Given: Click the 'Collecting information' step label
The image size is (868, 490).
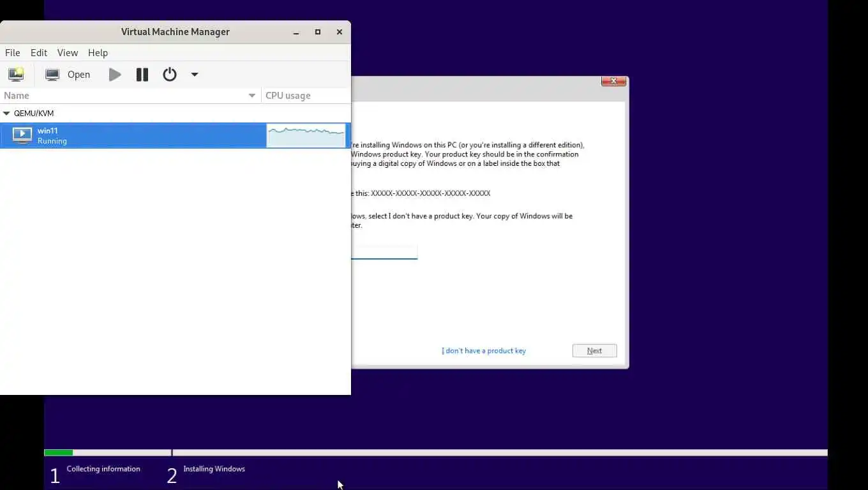Looking at the screenshot, I should tap(103, 469).
